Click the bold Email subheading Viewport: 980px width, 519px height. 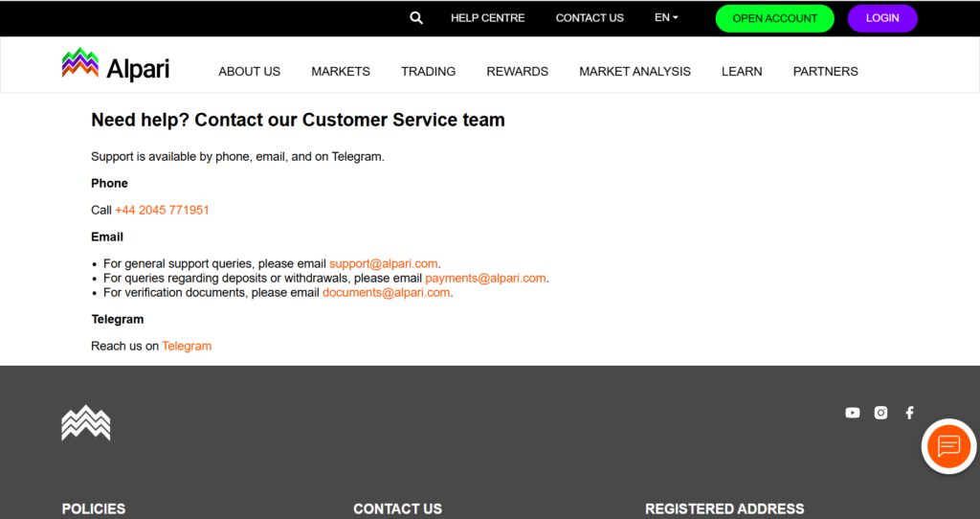(x=107, y=237)
